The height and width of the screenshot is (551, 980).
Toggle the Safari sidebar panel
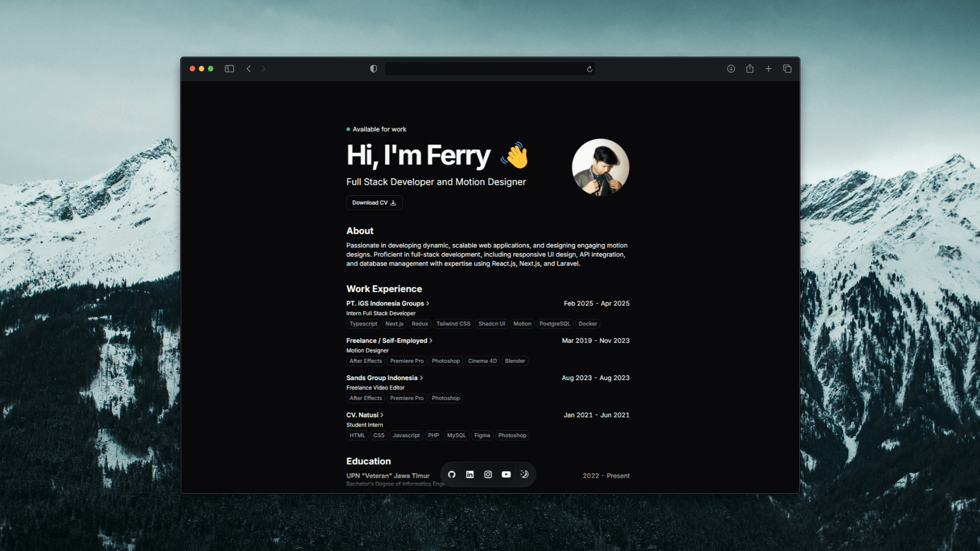[229, 68]
